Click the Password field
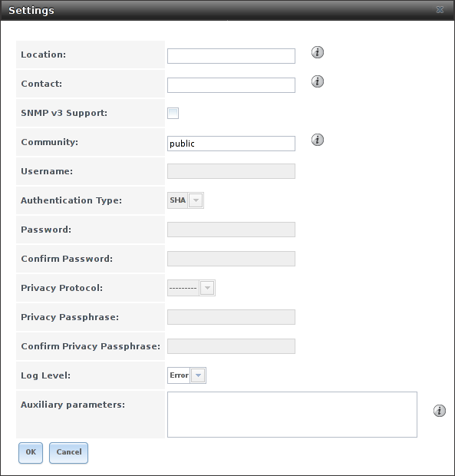455x476 pixels. (231, 230)
